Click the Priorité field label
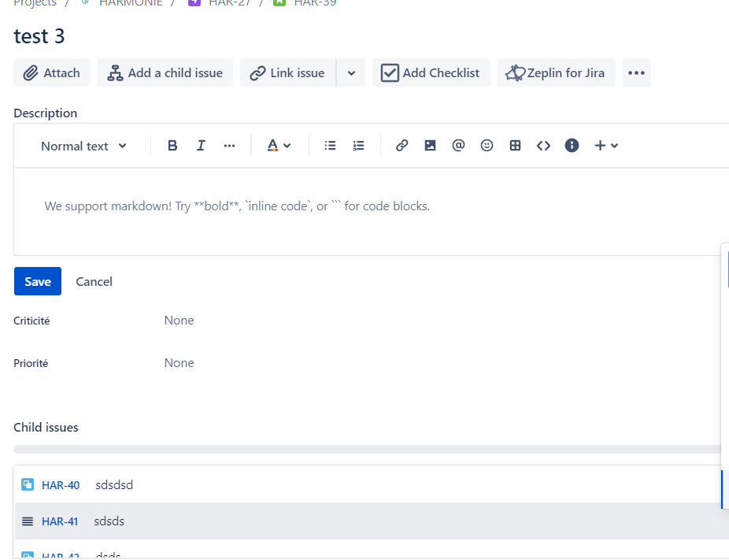The image size is (729, 560). tap(31, 363)
